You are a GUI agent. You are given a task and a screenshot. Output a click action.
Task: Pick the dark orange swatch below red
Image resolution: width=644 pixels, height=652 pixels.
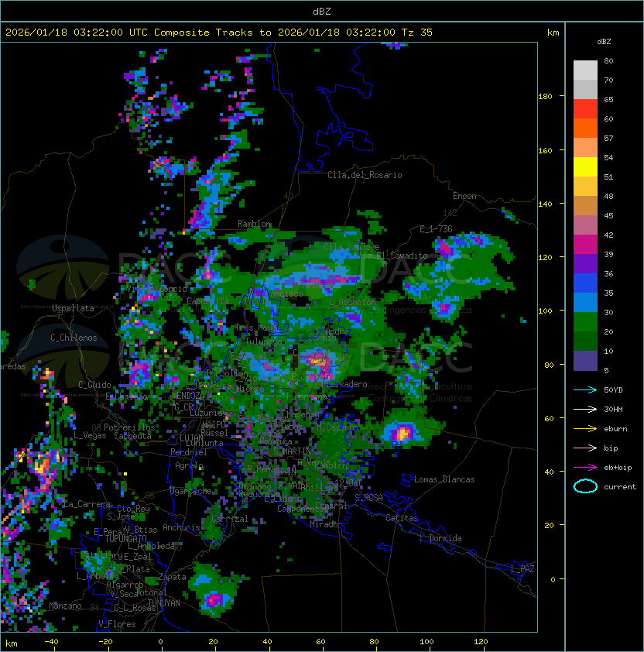(585, 128)
